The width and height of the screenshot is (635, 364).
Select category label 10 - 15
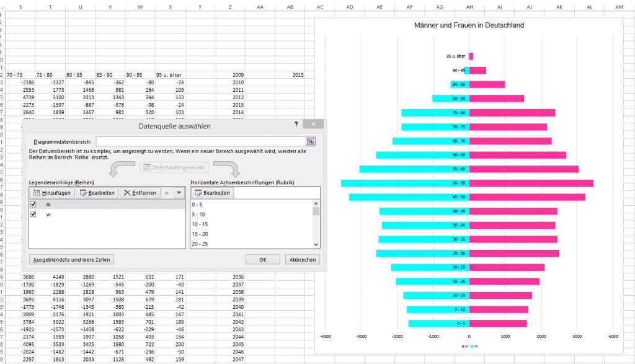point(200,224)
